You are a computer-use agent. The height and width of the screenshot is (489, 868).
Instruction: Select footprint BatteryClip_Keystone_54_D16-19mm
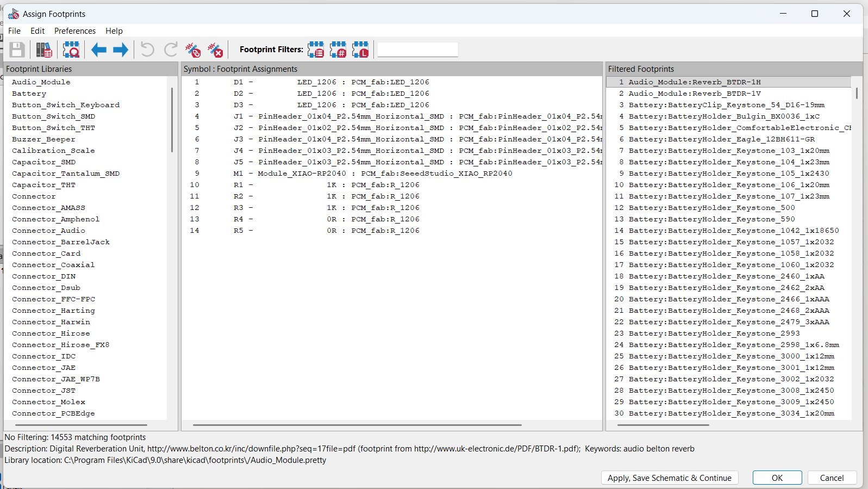click(729, 105)
